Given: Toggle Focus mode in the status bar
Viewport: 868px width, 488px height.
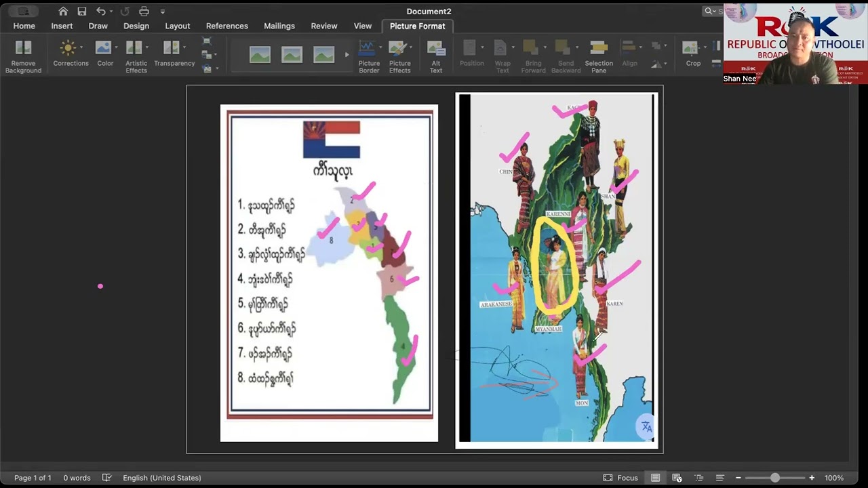Looking at the screenshot, I should tap(620, 478).
